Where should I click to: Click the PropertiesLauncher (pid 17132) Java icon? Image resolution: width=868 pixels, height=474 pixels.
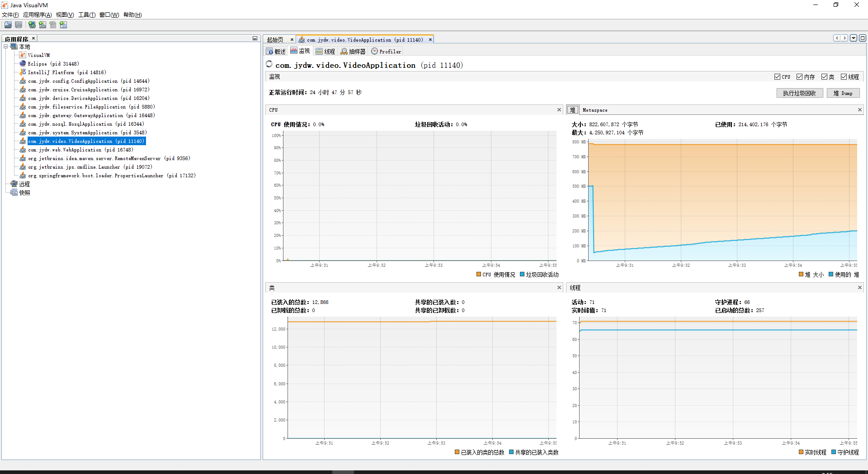click(23, 175)
